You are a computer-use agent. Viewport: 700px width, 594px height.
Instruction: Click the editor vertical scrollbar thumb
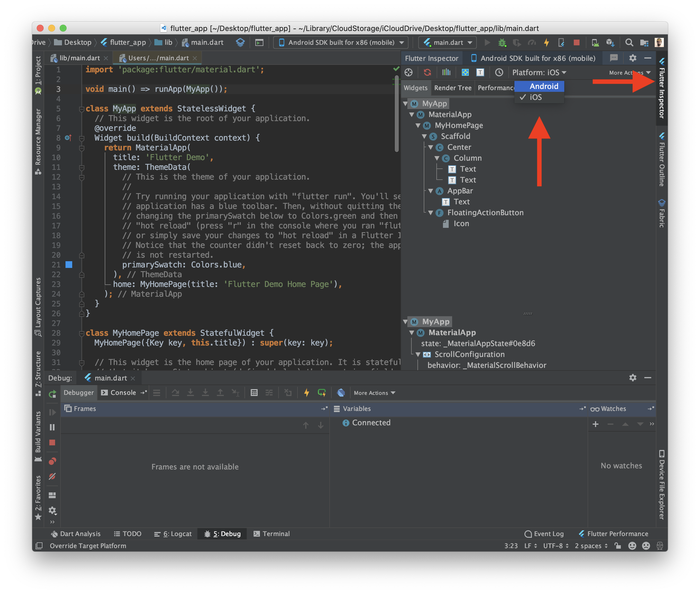tap(397, 114)
